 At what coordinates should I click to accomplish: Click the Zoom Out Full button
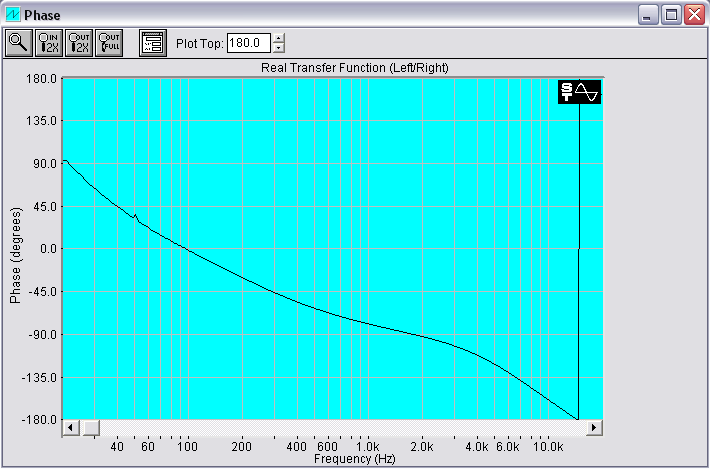(108, 42)
